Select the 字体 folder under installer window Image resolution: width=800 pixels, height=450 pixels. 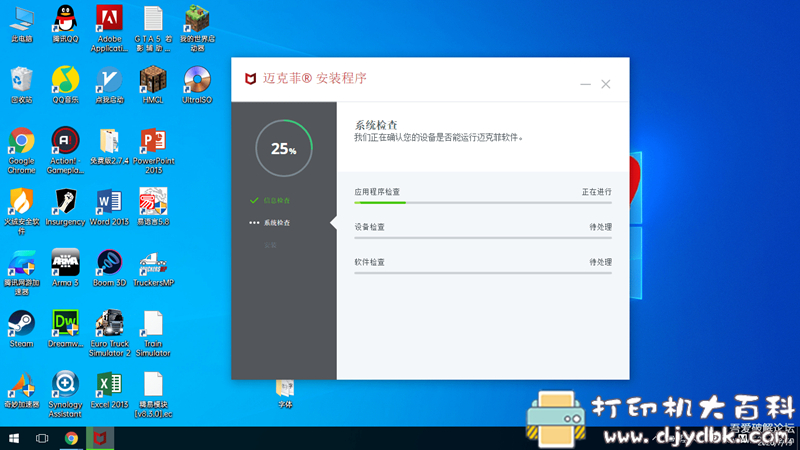(x=285, y=394)
